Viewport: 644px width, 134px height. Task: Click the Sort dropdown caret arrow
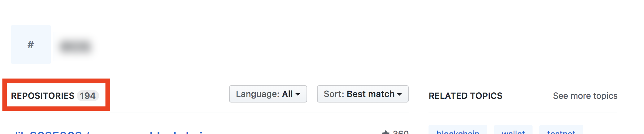coord(399,94)
